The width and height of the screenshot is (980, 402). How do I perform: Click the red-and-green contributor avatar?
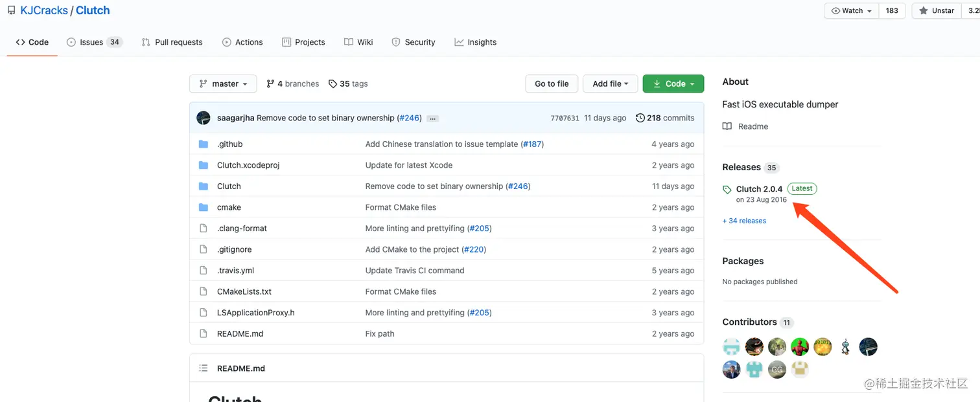[x=800, y=347]
